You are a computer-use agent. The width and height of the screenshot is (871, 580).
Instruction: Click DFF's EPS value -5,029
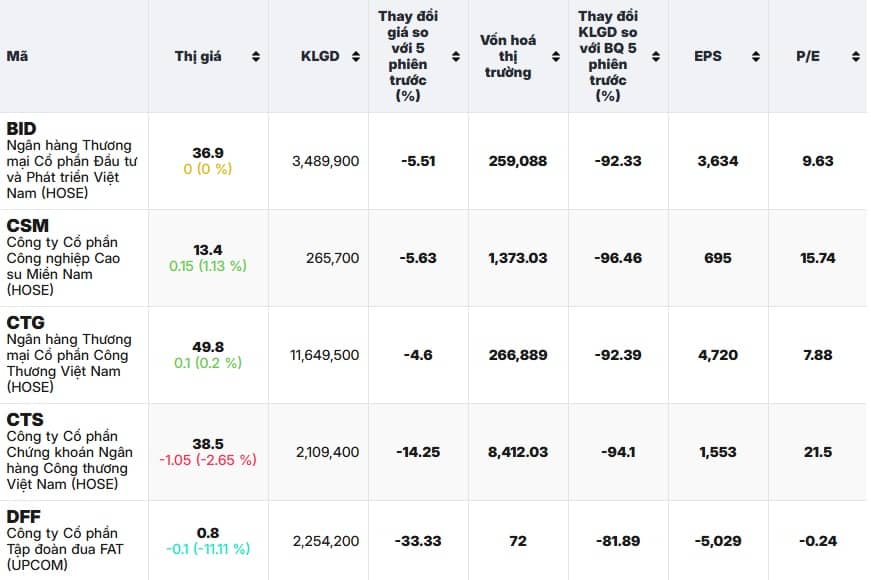coord(717,541)
